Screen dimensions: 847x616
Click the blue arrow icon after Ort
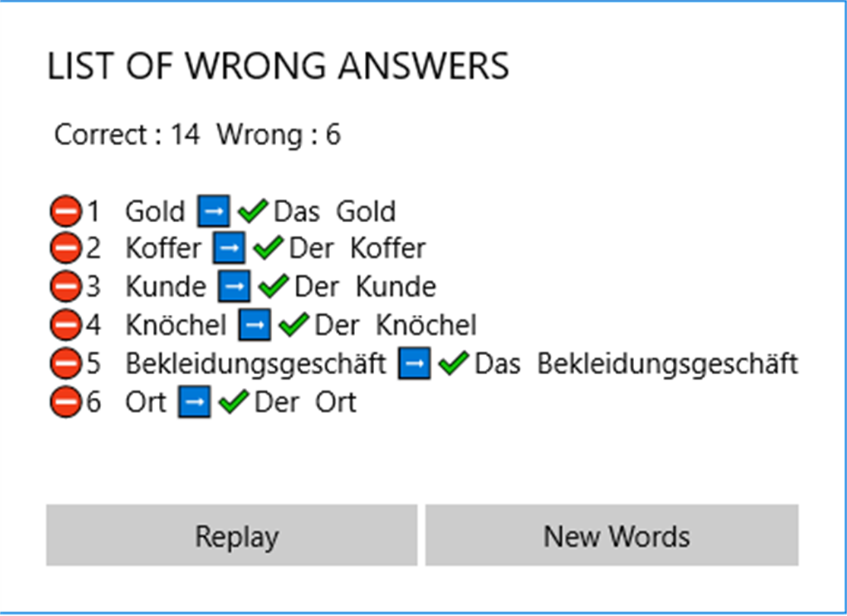tap(195, 402)
